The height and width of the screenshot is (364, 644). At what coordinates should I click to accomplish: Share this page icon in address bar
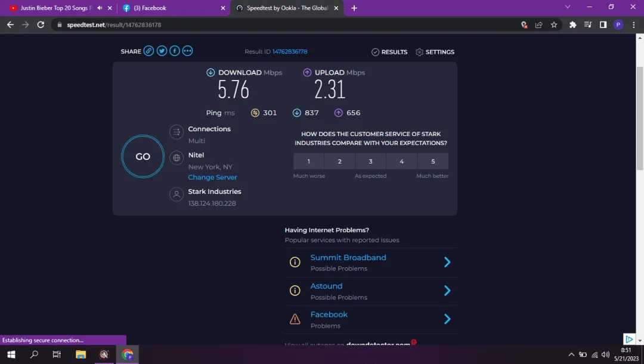(538, 24)
